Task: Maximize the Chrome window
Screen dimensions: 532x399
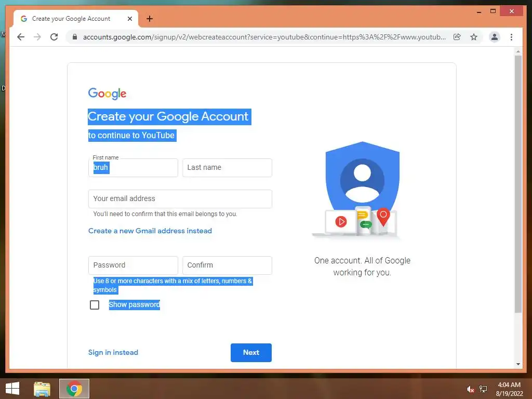Action: (x=493, y=11)
